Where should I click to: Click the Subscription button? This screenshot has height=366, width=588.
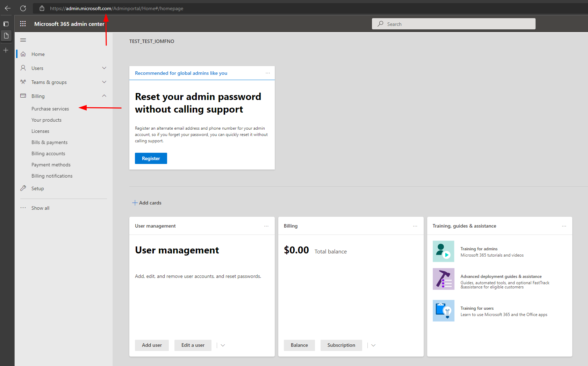(x=341, y=345)
